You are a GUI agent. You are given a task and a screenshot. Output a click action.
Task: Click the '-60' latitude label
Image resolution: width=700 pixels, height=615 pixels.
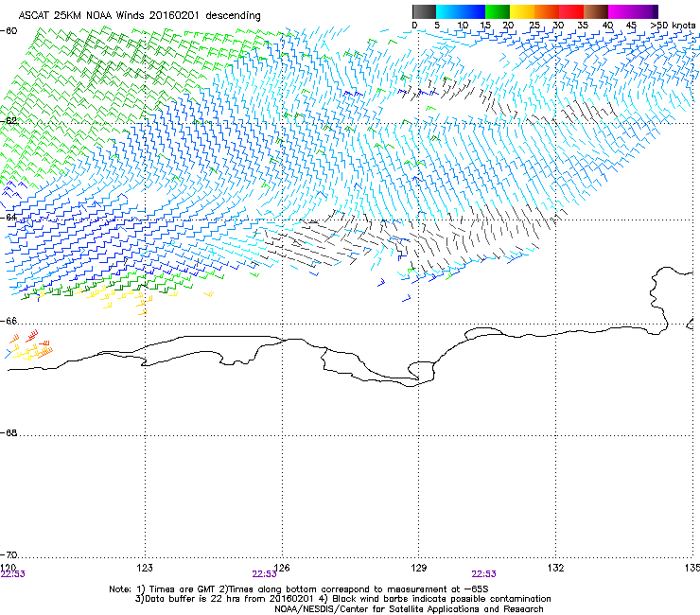(9, 31)
